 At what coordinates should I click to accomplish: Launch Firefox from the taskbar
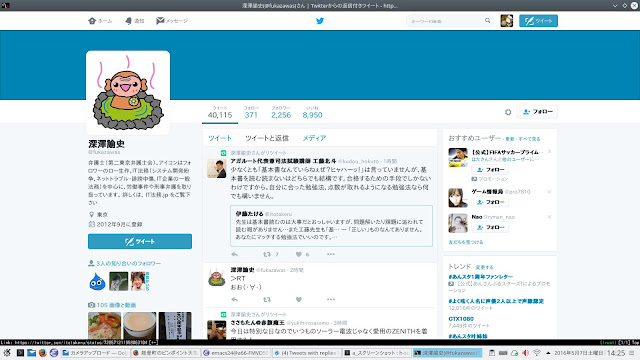pos(42,353)
